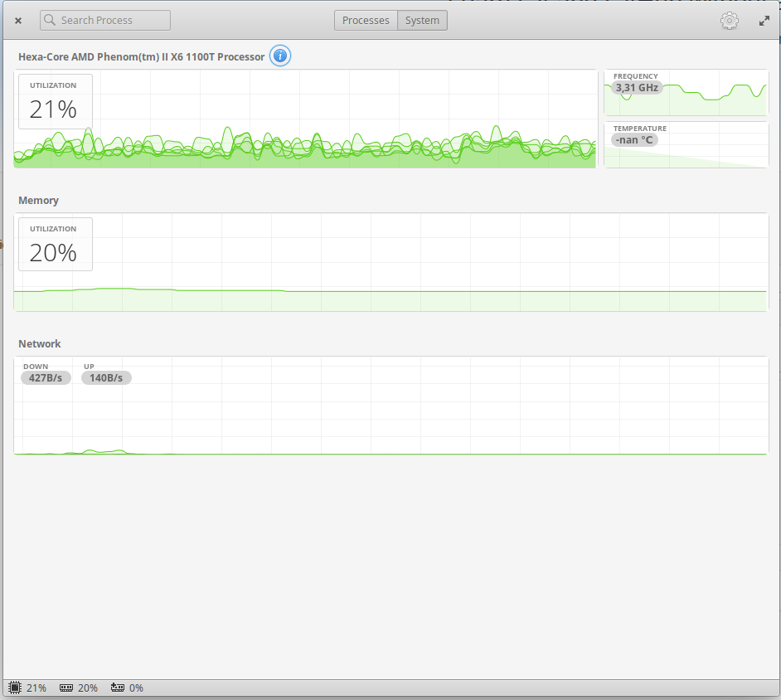Screen dimensions: 781x700
Task: Click the swap memory icon in the status bar
Action: point(118,688)
